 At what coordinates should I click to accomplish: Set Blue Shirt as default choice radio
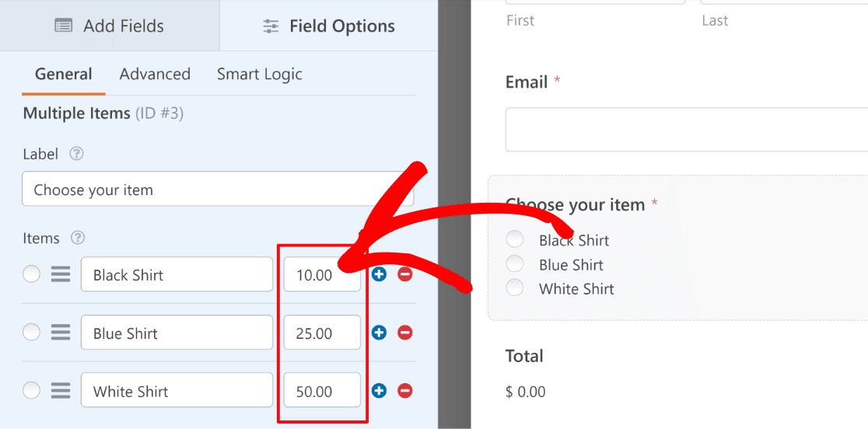tap(32, 333)
